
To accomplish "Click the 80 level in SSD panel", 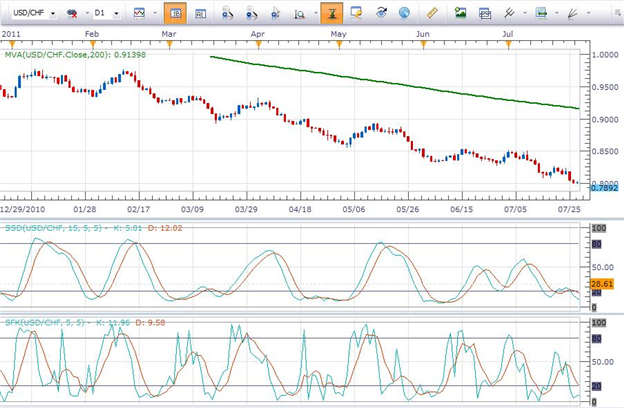I will point(596,244).
